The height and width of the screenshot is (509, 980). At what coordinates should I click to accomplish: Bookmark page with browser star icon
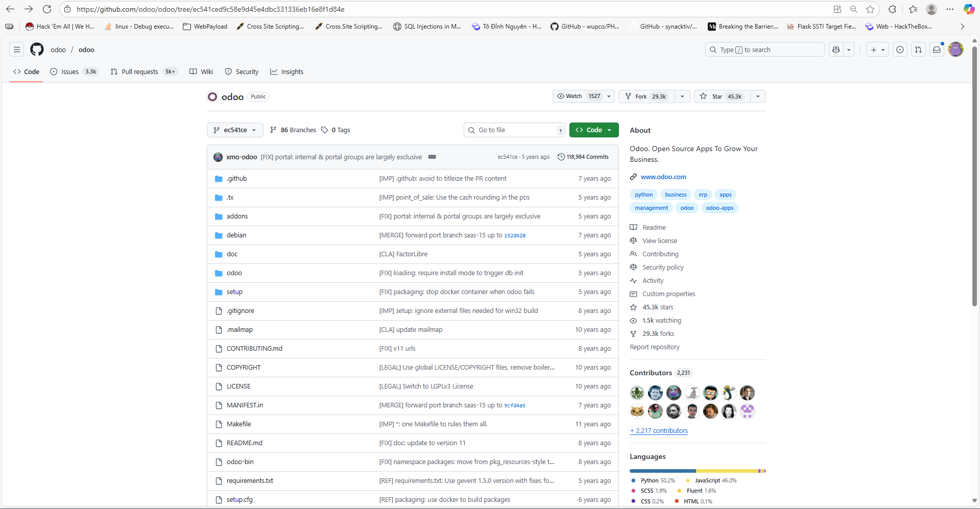point(870,9)
